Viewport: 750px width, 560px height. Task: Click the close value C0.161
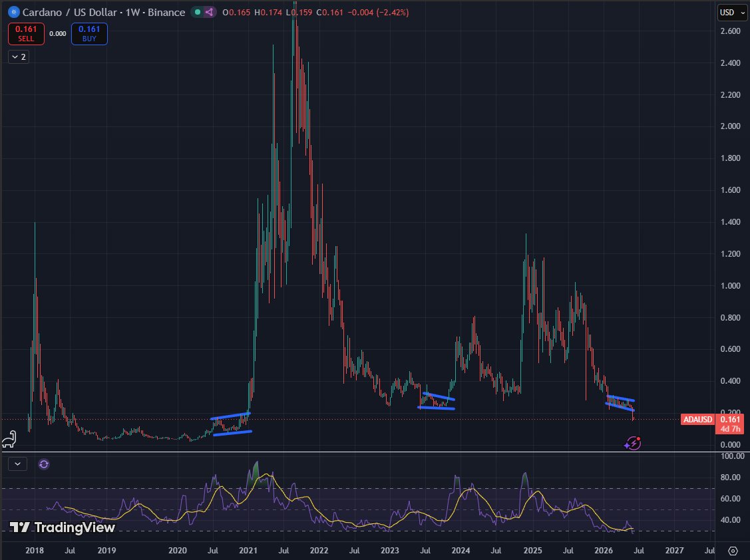[330, 13]
